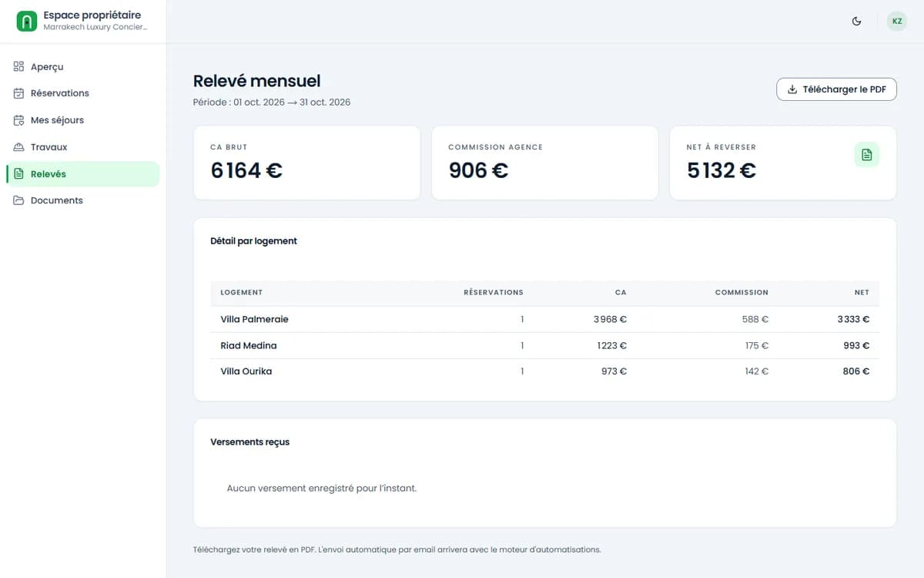Click the Réservations calendar icon
This screenshot has height=578, width=924.
(19, 93)
